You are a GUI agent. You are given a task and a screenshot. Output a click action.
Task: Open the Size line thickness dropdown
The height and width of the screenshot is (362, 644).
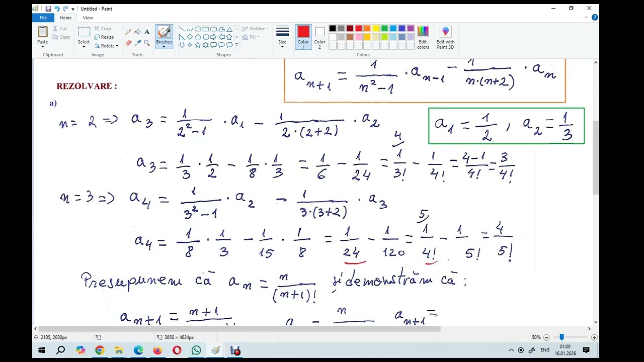(x=282, y=37)
